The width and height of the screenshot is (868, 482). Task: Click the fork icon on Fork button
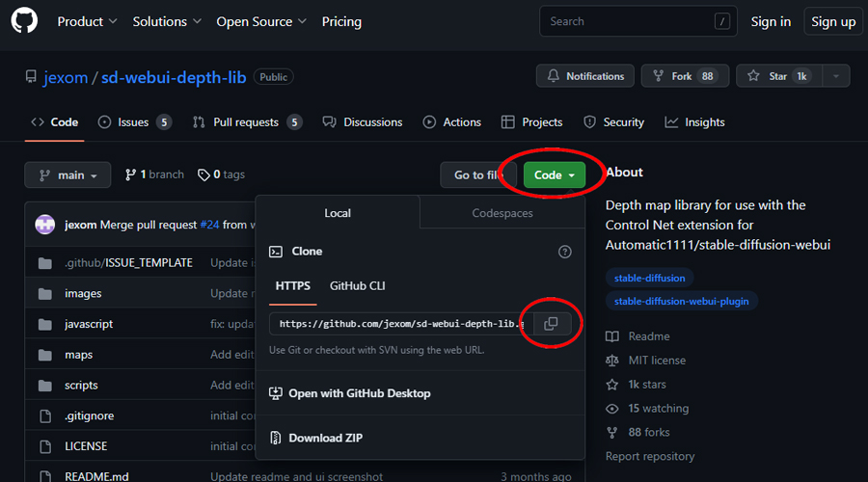(658, 76)
